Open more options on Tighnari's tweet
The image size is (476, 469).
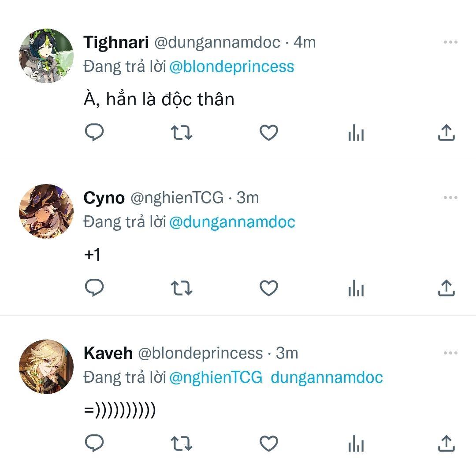coord(450,42)
